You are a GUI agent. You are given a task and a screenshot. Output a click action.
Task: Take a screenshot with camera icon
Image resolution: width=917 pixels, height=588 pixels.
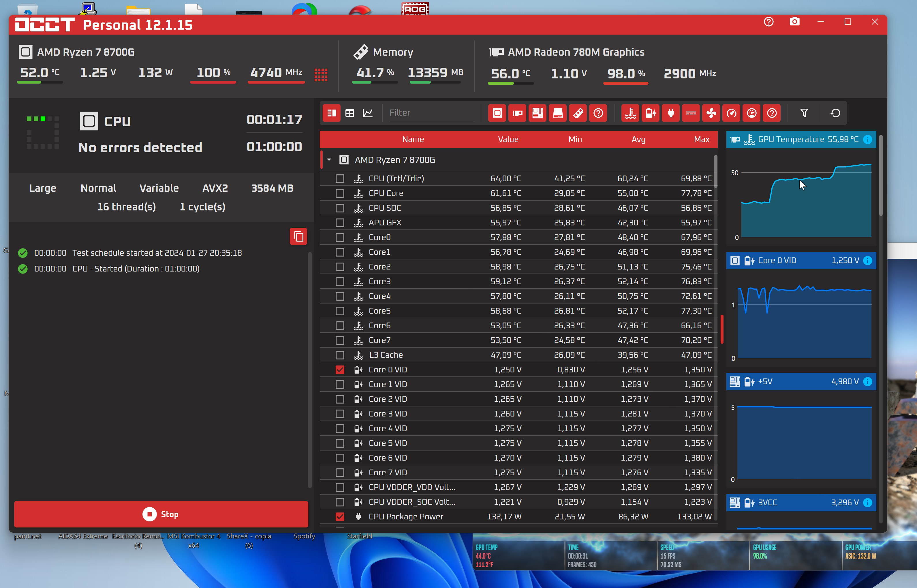pyautogui.click(x=794, y=22)
